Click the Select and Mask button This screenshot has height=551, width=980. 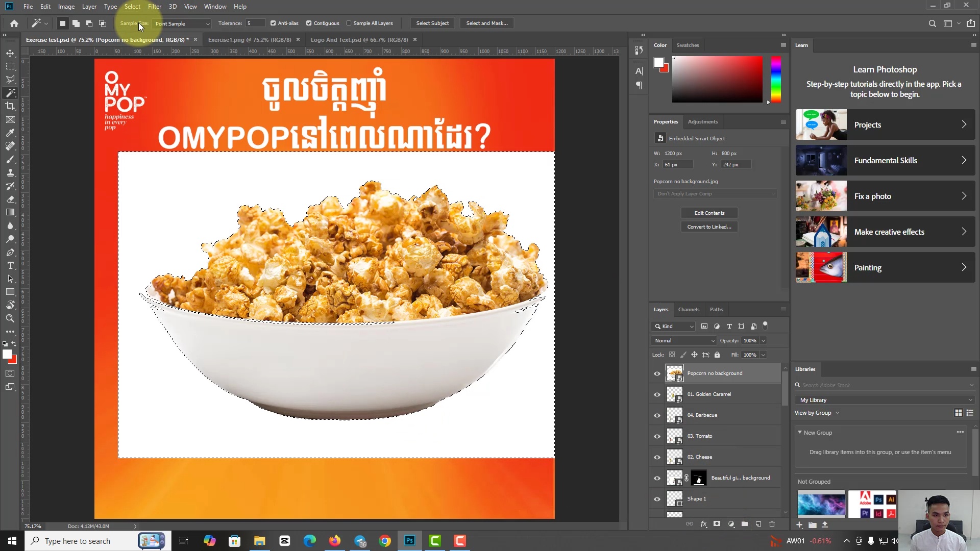(x=487, y=23)
